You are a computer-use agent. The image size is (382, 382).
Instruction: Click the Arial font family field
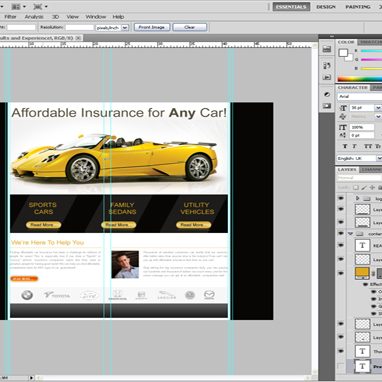tap(359, 96)
